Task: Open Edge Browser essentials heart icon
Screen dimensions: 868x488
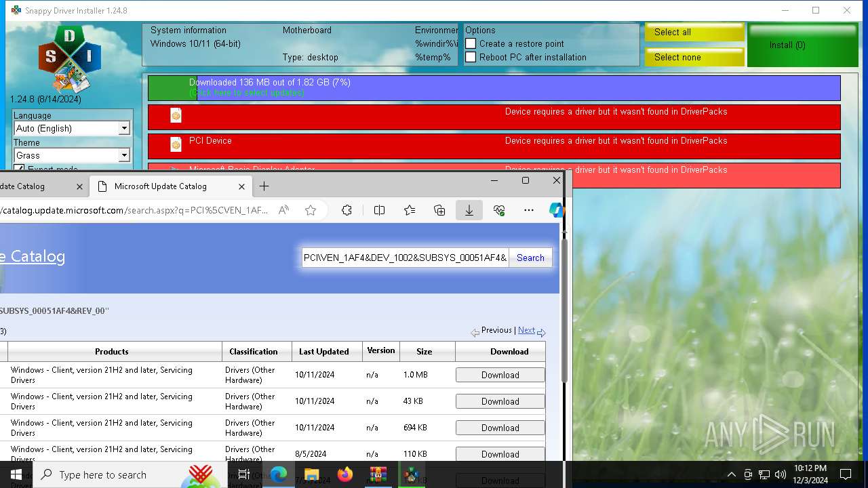Action: click(499, 210)
